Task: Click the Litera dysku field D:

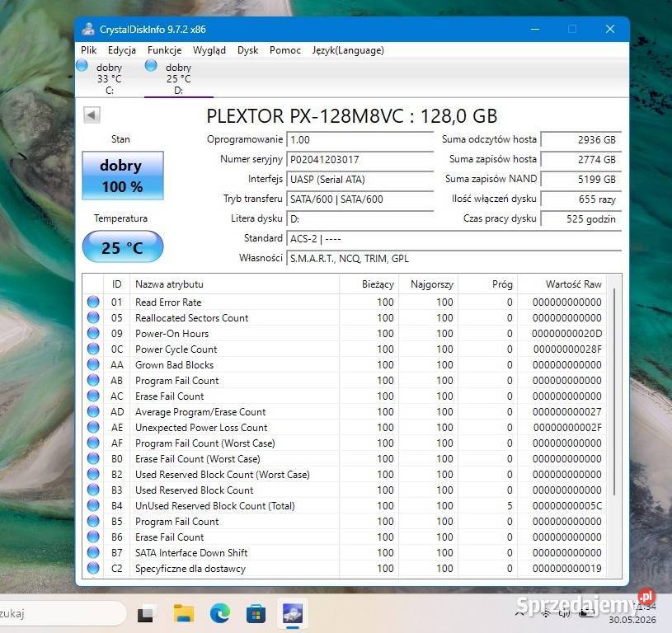Action: tap(360, 218)
